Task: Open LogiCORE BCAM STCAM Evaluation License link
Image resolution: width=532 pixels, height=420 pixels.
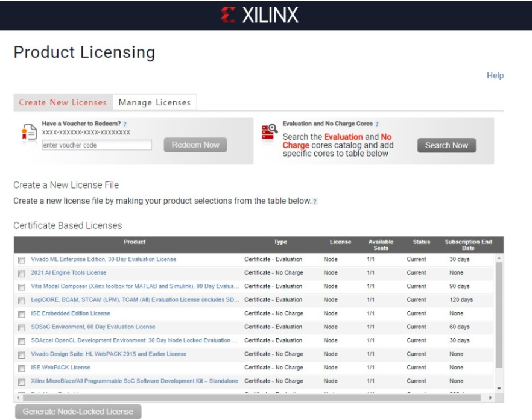Action: tap(135, 299)
